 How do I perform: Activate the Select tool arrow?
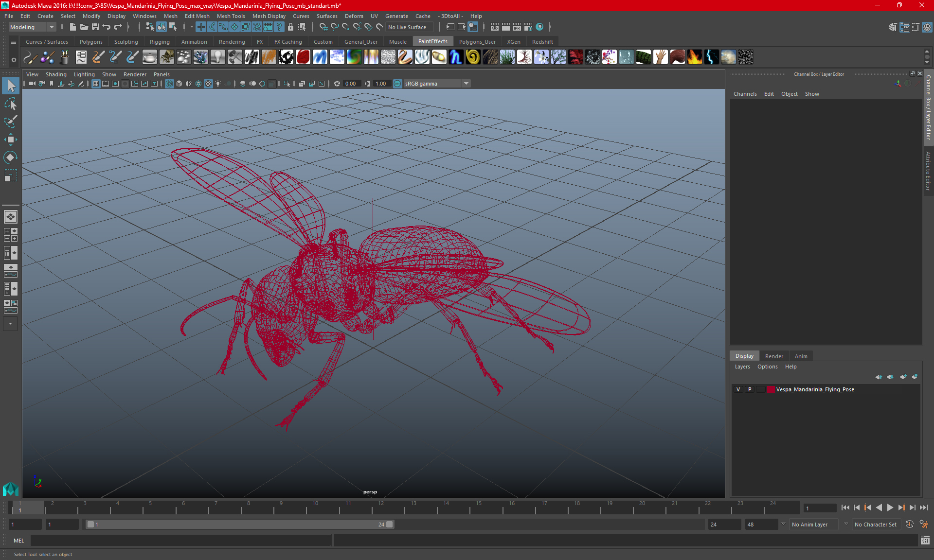pyautogui.click(x=10, y=86)
